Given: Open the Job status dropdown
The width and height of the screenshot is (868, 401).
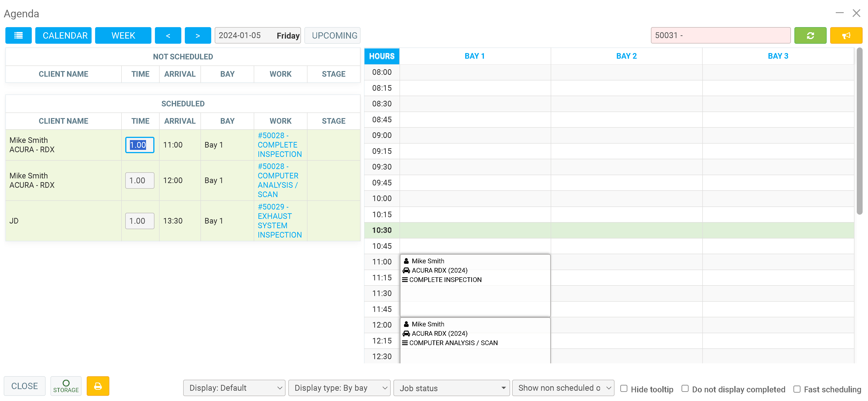Looking at the screenshot, I should point(451,388).
